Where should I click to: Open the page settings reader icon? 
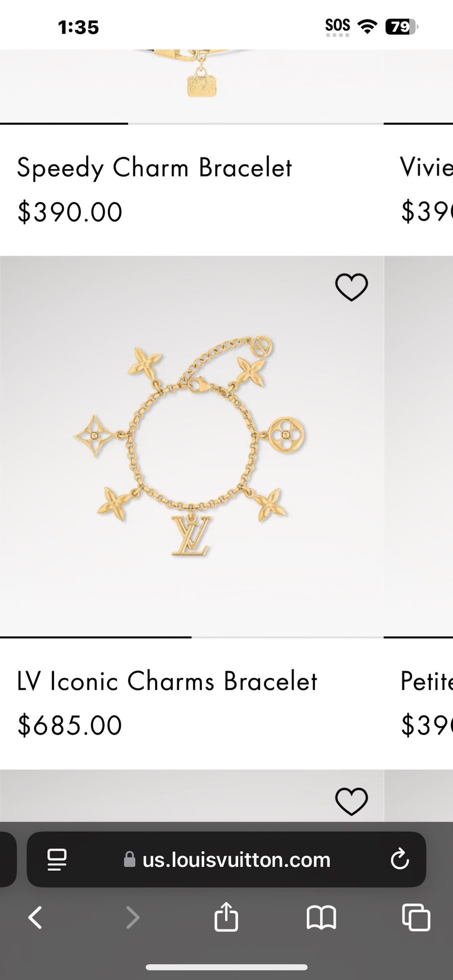[x=57, y=860]
